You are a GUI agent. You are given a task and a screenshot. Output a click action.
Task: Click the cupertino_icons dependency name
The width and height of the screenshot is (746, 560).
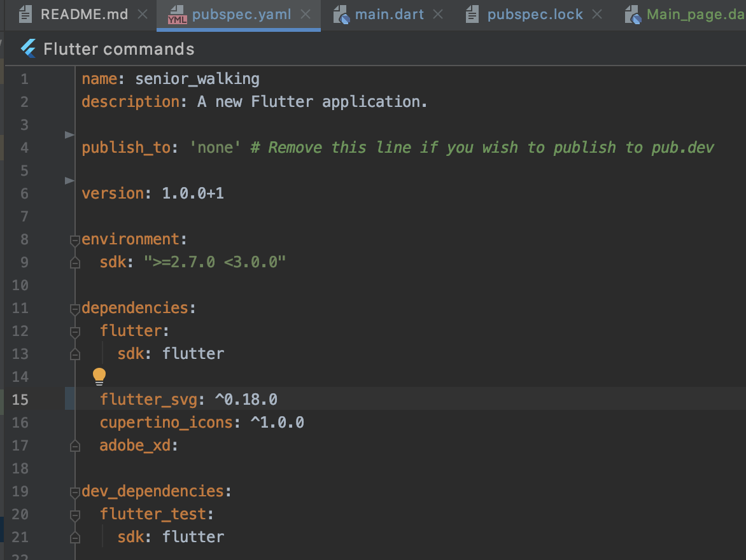[x=167, y=423]
